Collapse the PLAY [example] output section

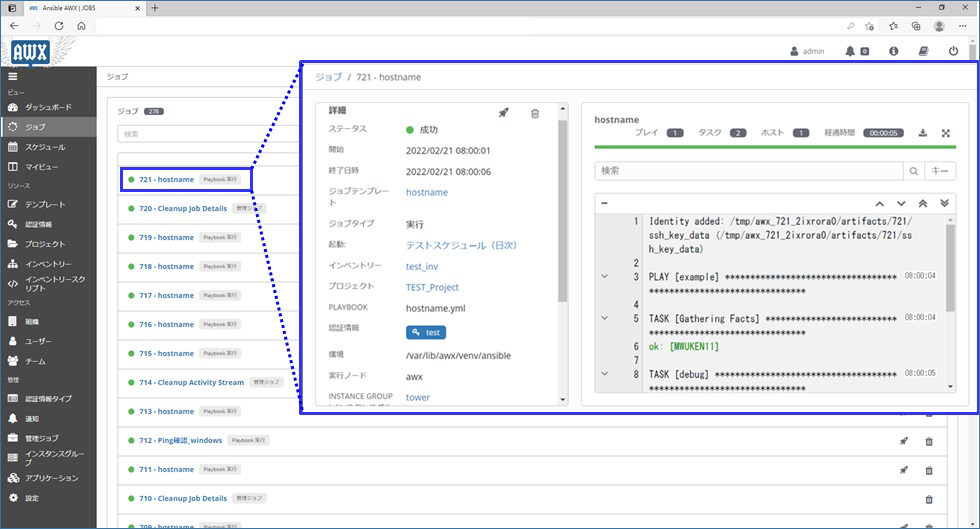(604, 276)
